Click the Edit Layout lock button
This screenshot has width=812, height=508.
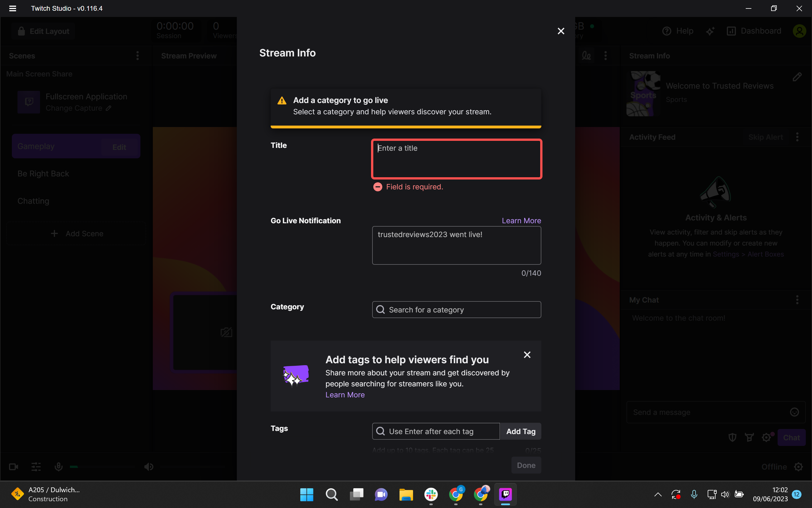click(x=44, y=31)
